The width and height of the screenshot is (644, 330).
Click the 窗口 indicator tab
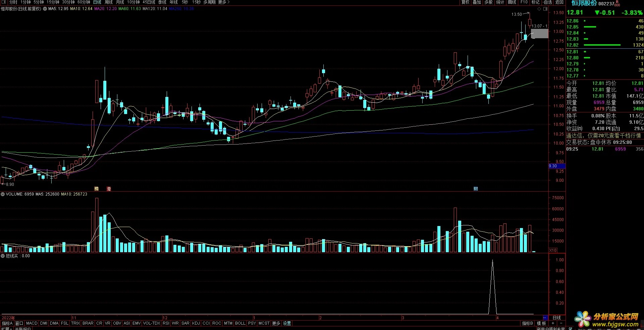click(19, 323)
